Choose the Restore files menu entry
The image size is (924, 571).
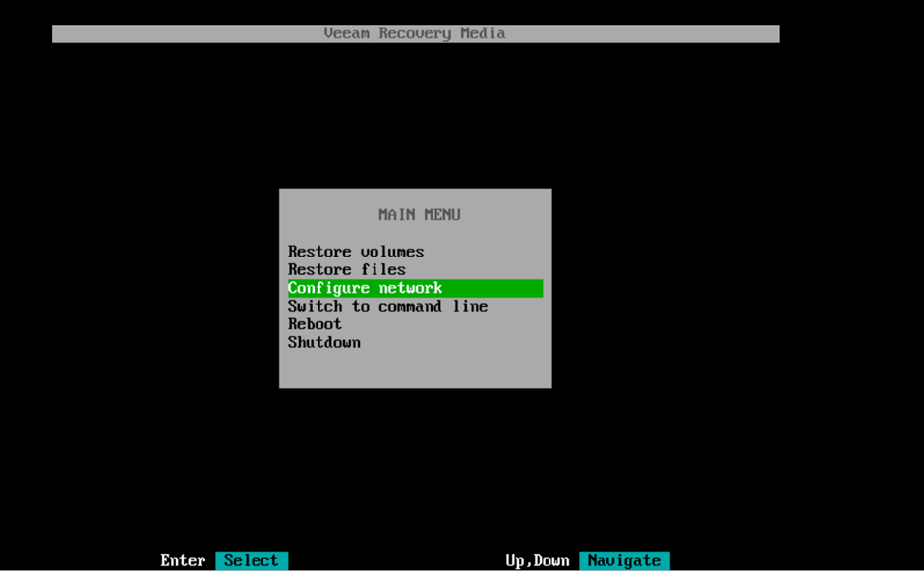point(346,269)
